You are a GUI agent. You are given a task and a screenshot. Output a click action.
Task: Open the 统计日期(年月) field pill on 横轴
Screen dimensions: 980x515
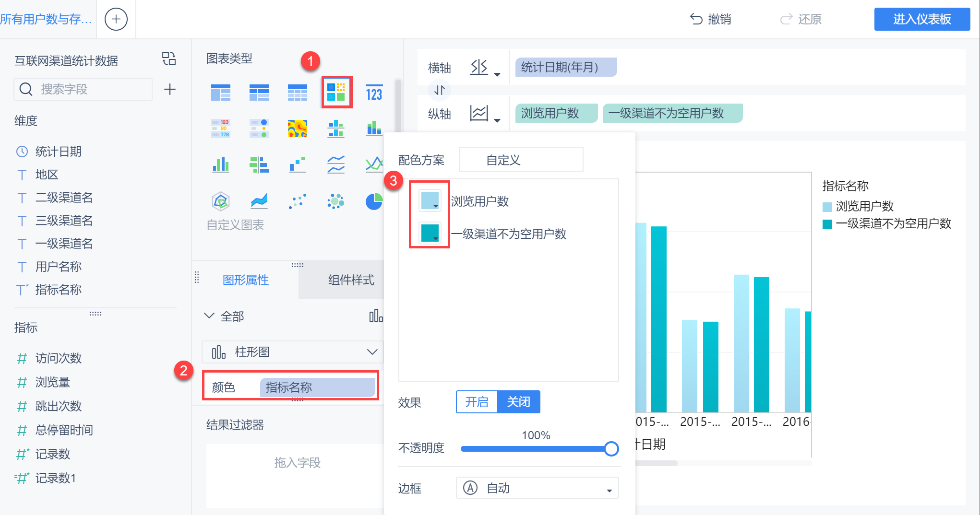coord(566,67)
